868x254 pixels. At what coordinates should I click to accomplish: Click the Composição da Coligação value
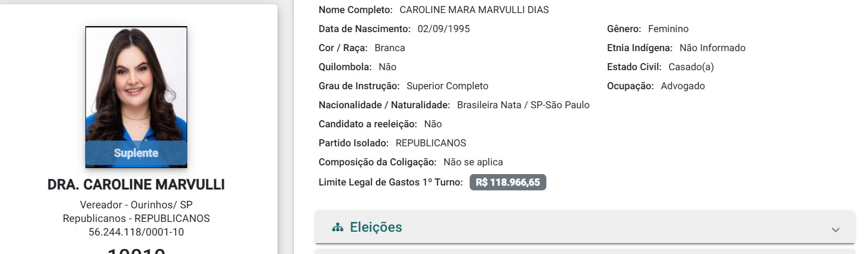click(x=473, y=162)
